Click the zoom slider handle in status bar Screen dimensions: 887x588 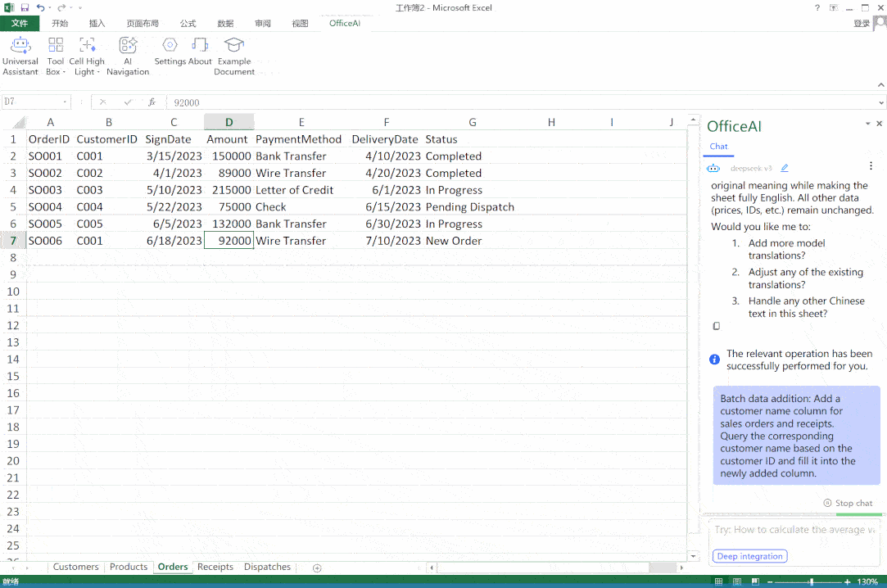pos(811,581)
